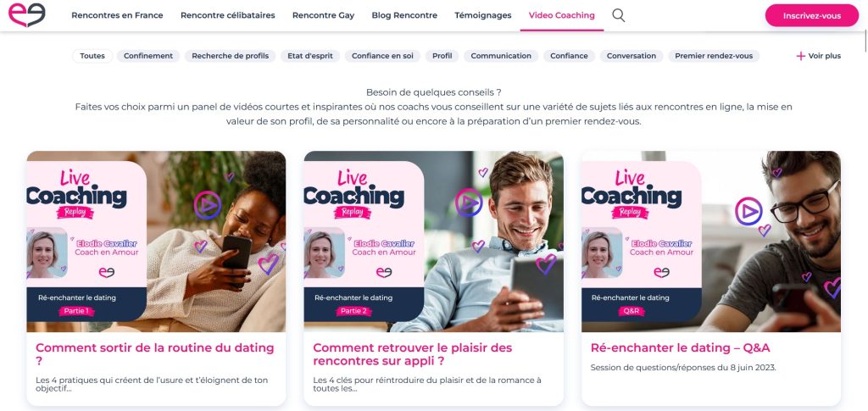
Task: Open the search magnifier icon
Action: (618, 15)
